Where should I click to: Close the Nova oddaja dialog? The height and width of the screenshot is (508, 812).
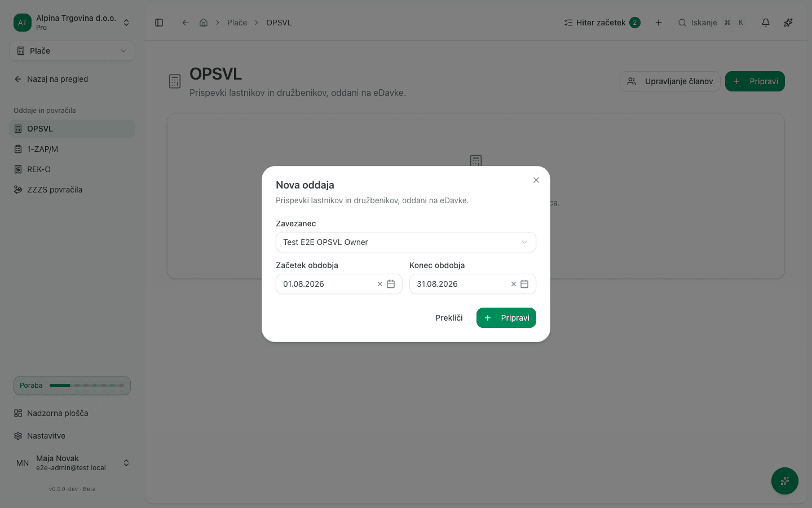tap(536, 180)
